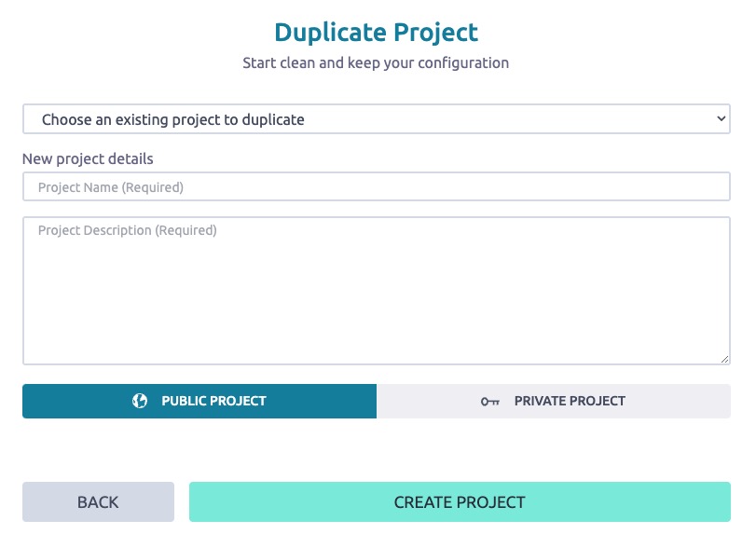Click the "PUBLIC PROJECT" label text
This screenshot has width=756, height=548.
click(213, 401)
